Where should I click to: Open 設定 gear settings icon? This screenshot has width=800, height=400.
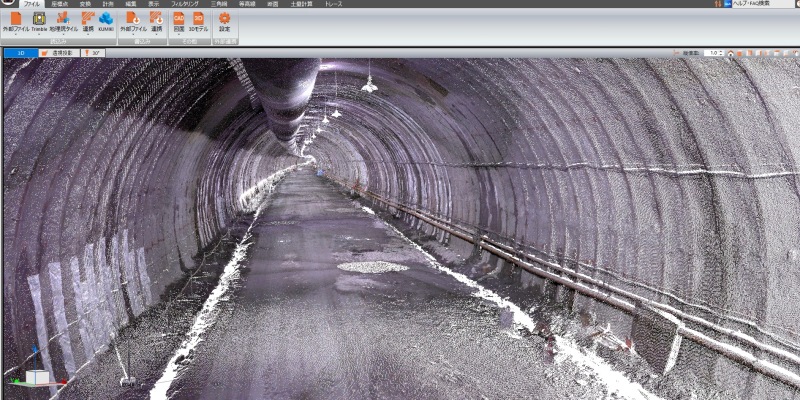224,19
